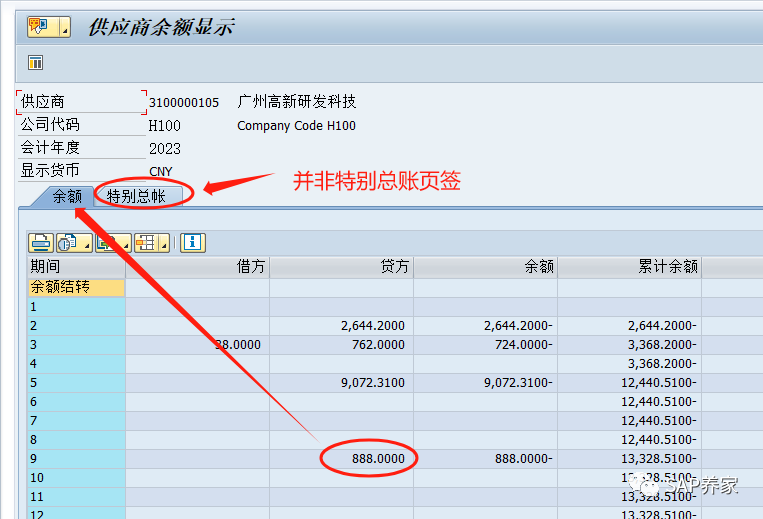The height and width of the screenshot is (519, 763).
Task: Click credit amount 9,072.3100 in period 5
Action: 373,383
